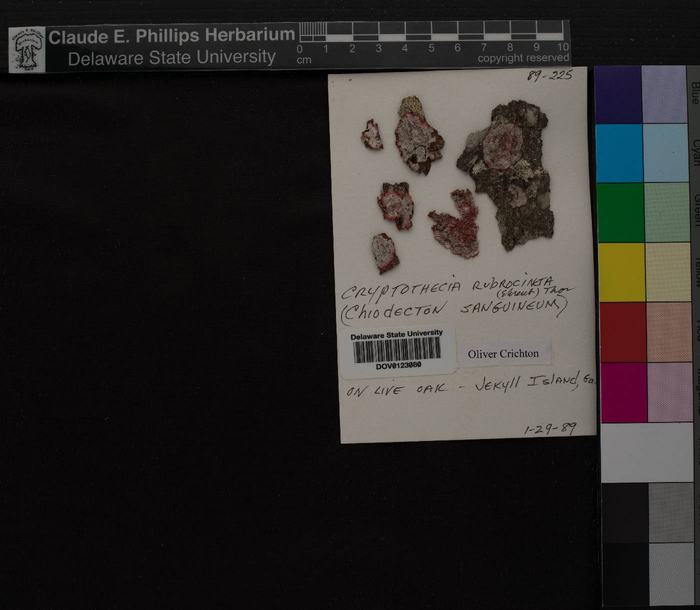Click the pale magenta tint swatch

coord(670,392)
